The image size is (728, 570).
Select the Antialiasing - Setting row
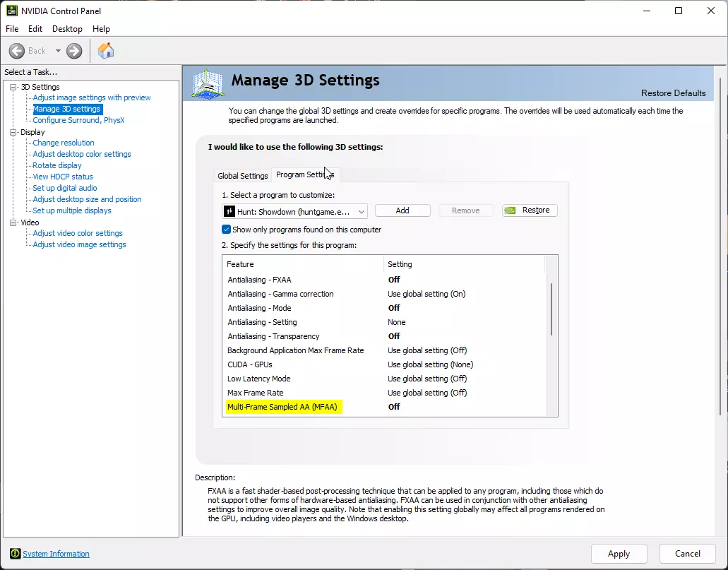click(384, 322)
